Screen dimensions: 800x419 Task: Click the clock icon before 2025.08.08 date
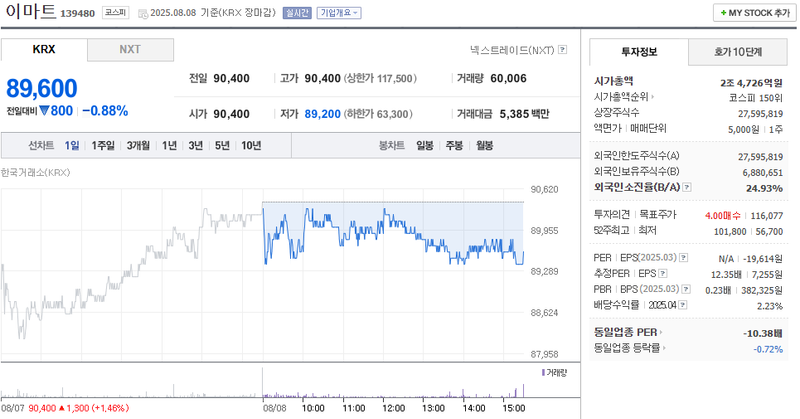pyautogui.click(x=143, y=13)
